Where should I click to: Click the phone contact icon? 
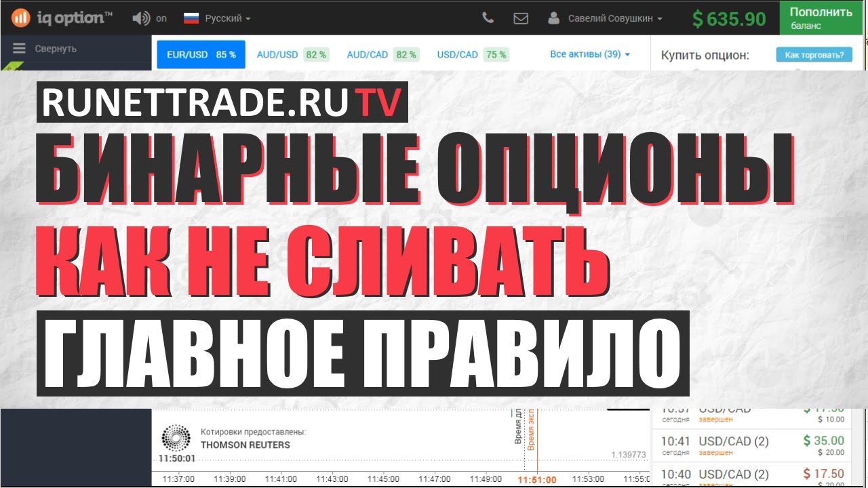pyautogui.click(x=488, y=18)
